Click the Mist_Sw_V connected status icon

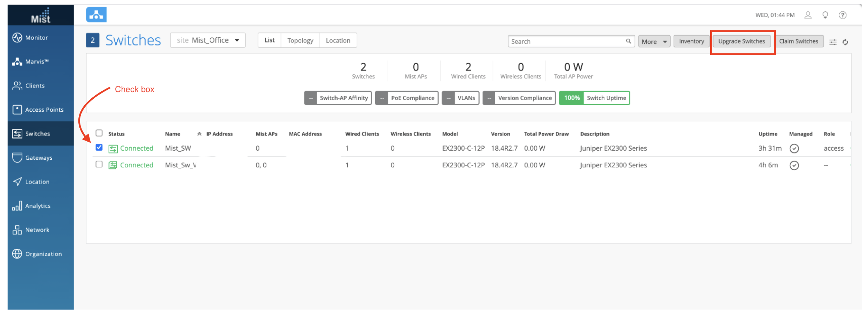[113, 165]
